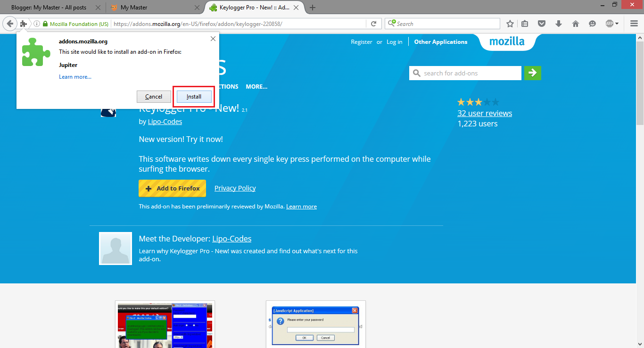The height and width of the screenshot is (348, 644).
Task: Close the Keylogger Pro tab
Action: [x=297, y=8]
